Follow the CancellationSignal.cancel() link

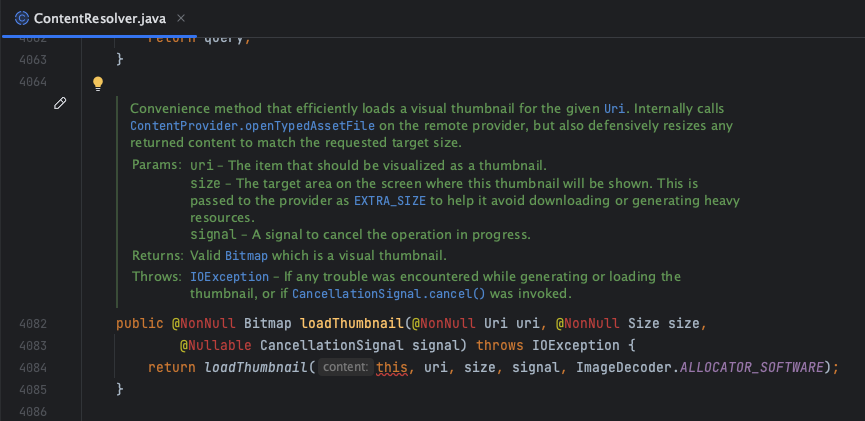pyautogui.click(x=389, y=294)
